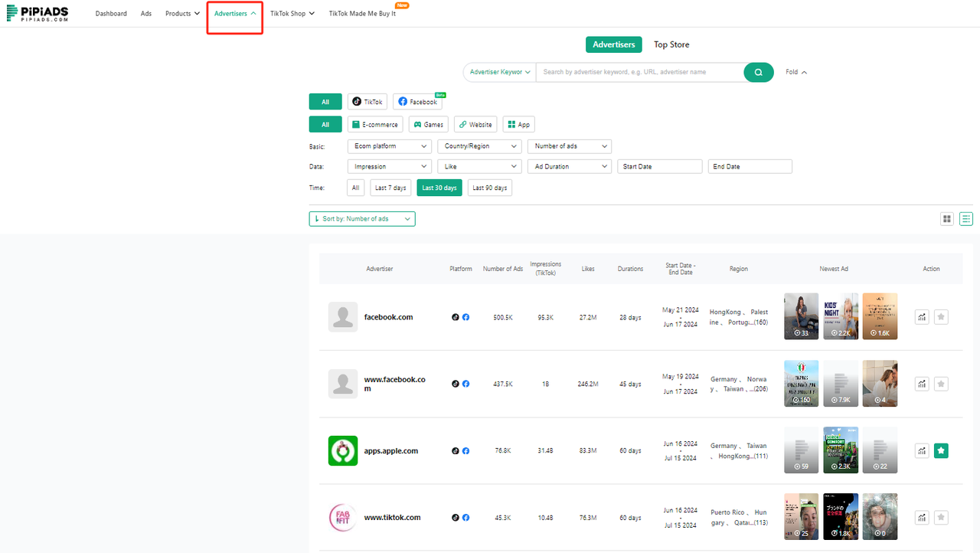
Task: Collapse filters with the Fold toggle
Action: (796, 72)
